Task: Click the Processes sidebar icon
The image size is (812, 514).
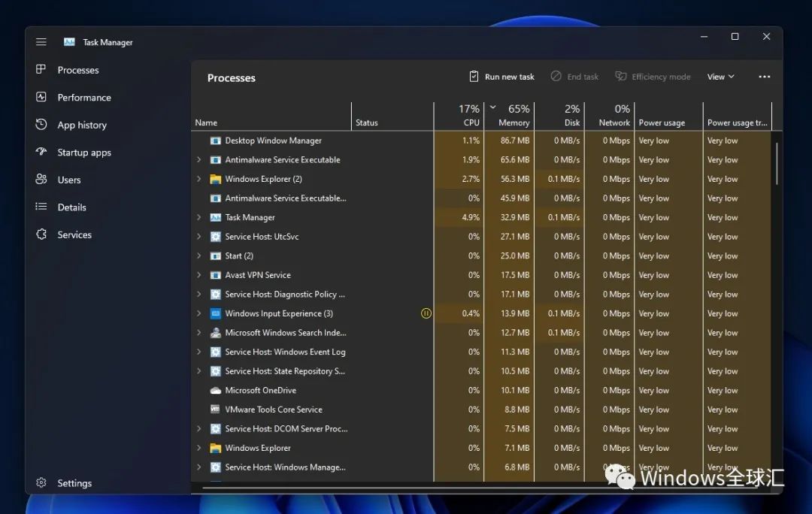Action: pos(41,69)
